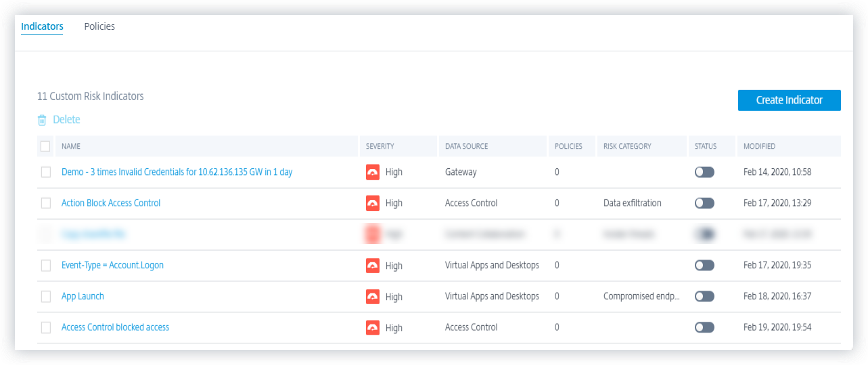Toggle status switch for Action Block Access Control
Viewport: 868px width, 365px height.
(x=704, y=203)
